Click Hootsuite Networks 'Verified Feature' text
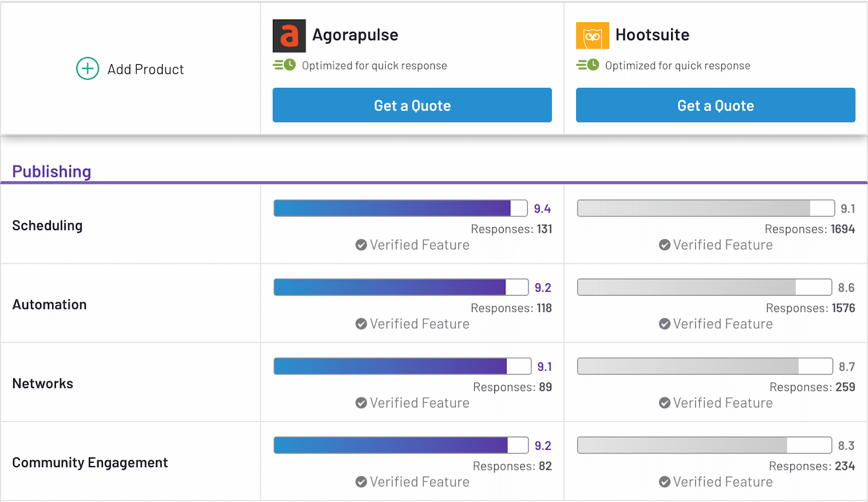868x502 pixels. [723, 403]
